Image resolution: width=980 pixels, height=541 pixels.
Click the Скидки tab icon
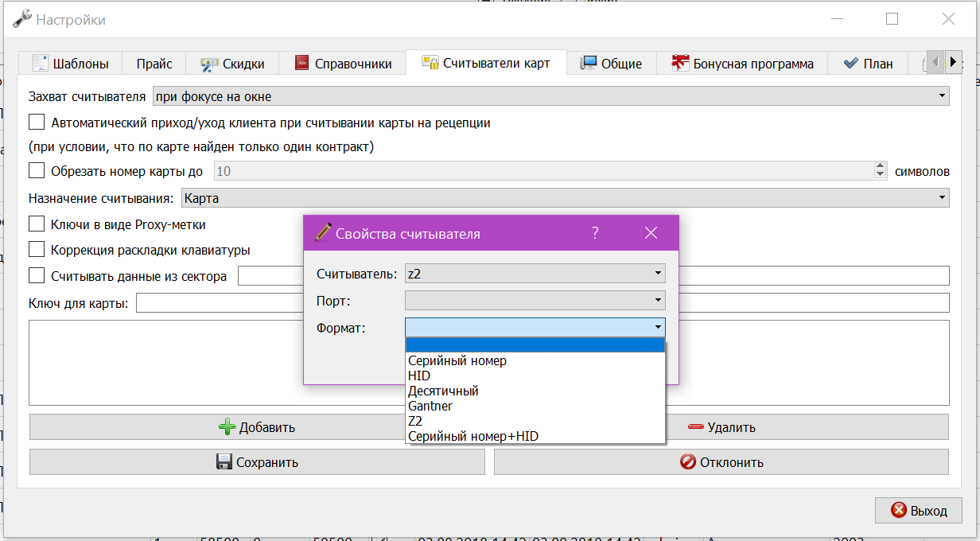pyautogui.click(x=209, y=64)
